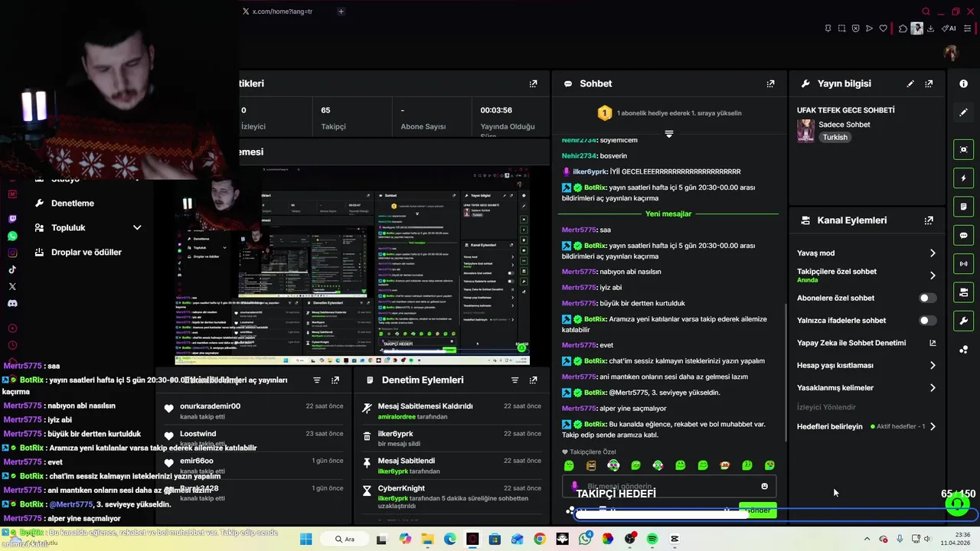Open Spotify from the taskbar

(652, 540)
